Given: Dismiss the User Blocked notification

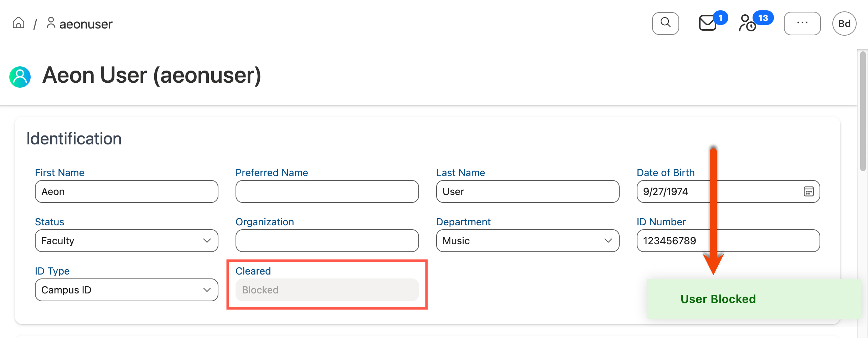Looking at the screenshot, I should pyautogui.click(x=718, y=299).
